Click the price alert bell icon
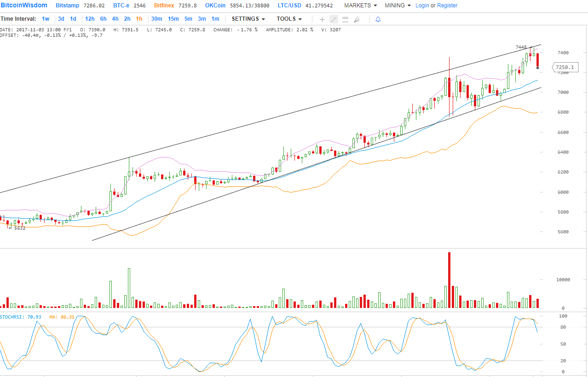Image resolution: width=588 pixels, height=377 pixels. [x=378, y=19]
